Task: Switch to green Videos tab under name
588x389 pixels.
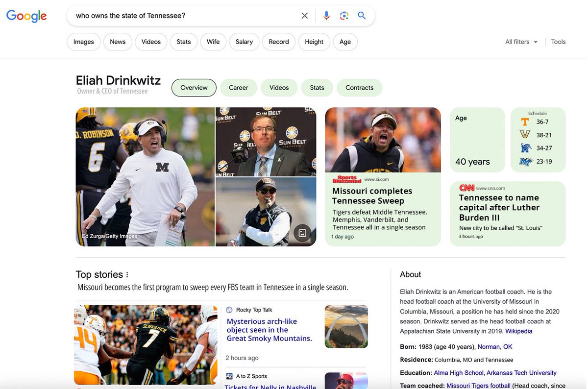Action: pos(279,88)
